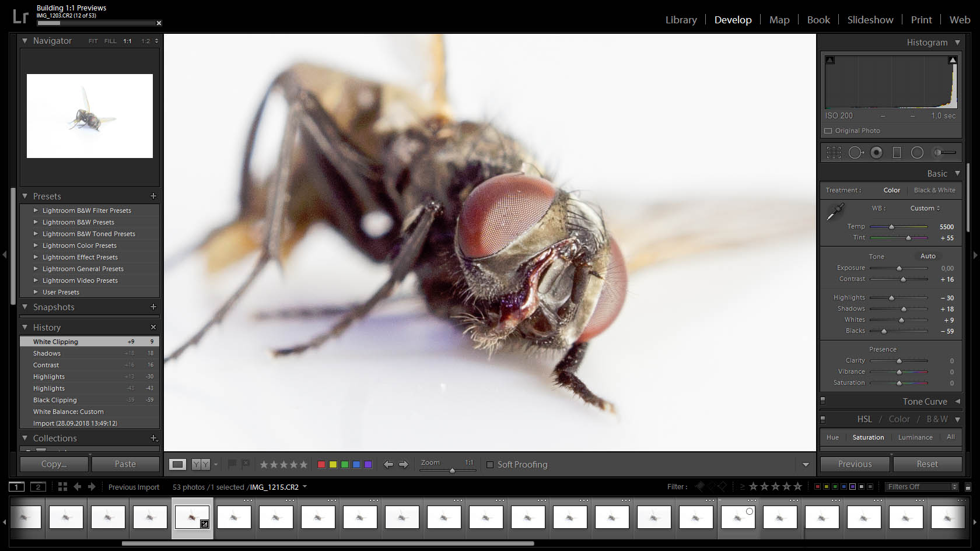This screenshot has width=980, height=551.
Task: Toggle highlight clipping indicator in histogram
Action: 953,60
